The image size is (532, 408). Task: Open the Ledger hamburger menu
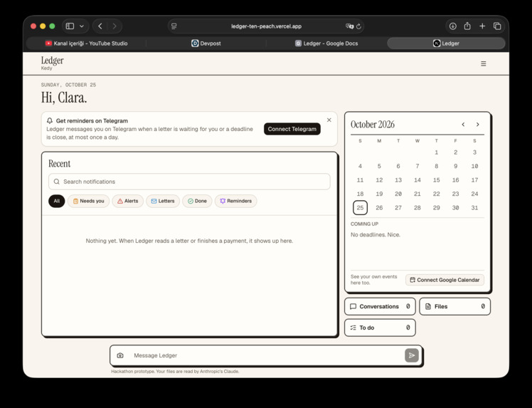coord(483,63)
